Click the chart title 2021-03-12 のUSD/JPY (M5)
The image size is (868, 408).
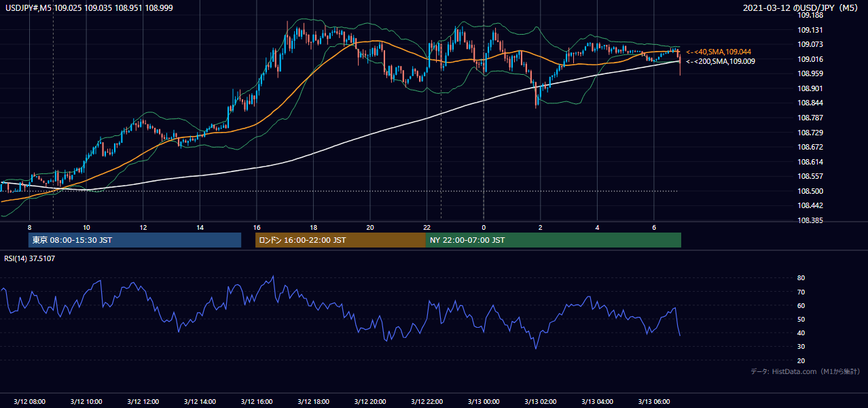tap(802, 7)
